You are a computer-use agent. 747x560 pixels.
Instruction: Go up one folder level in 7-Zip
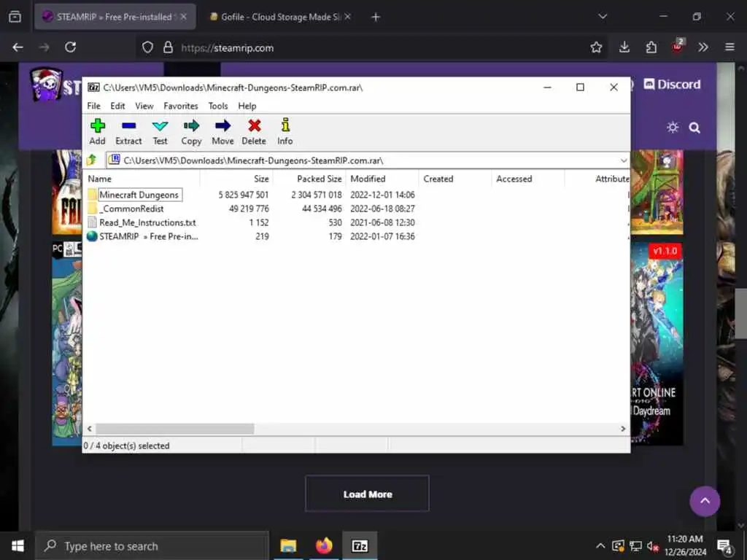pyautogui.click(x=91, y=160)
